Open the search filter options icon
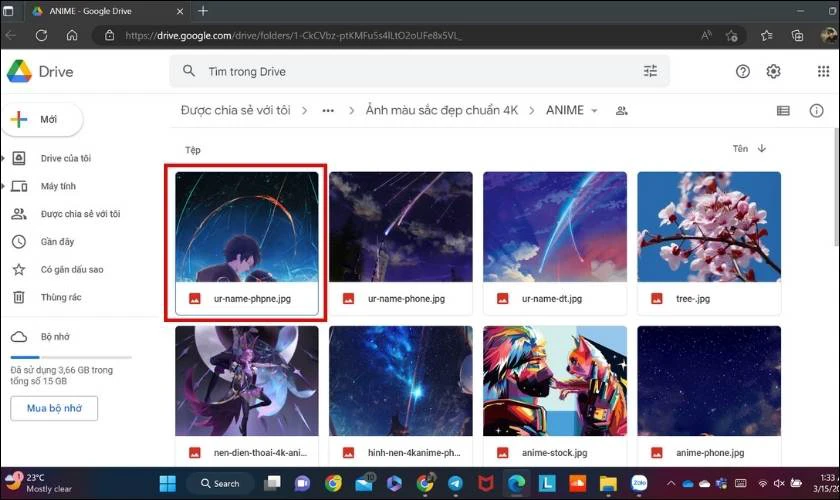 coord(650,71)
